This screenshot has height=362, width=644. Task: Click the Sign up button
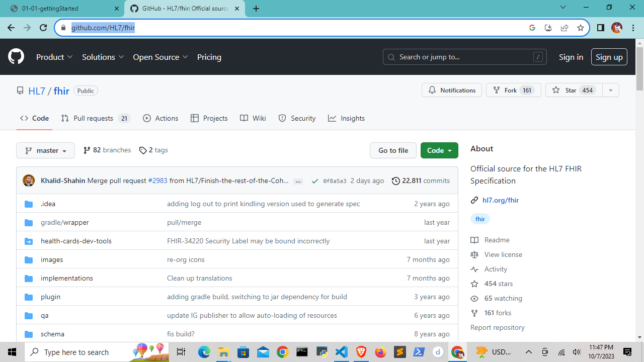click(x=609, y=57)
